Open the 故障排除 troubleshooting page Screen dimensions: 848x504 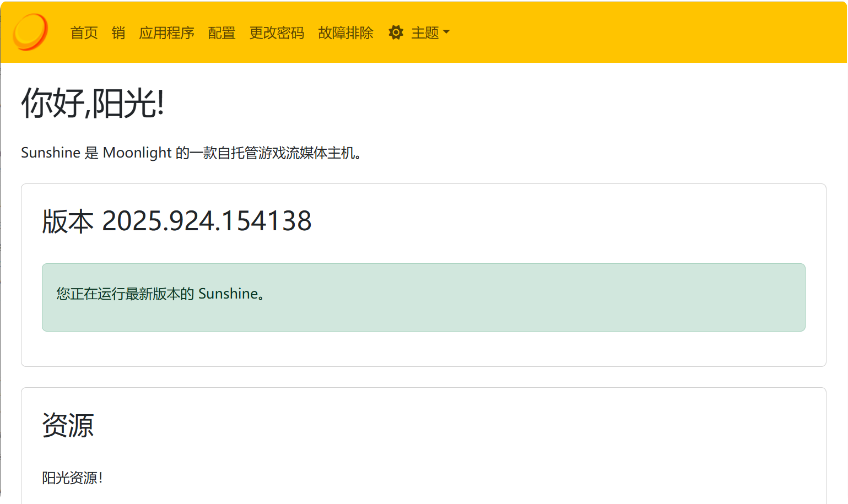click(x=346, y=33)
